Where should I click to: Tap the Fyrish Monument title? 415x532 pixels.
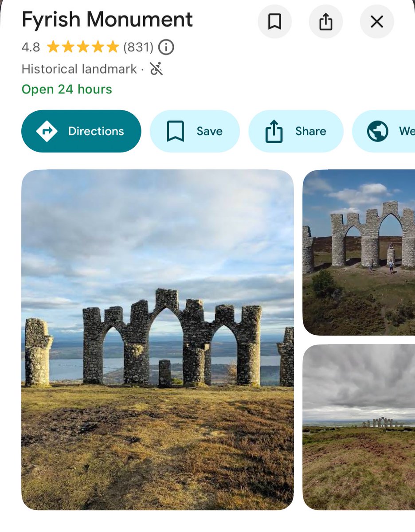[107, 20]
